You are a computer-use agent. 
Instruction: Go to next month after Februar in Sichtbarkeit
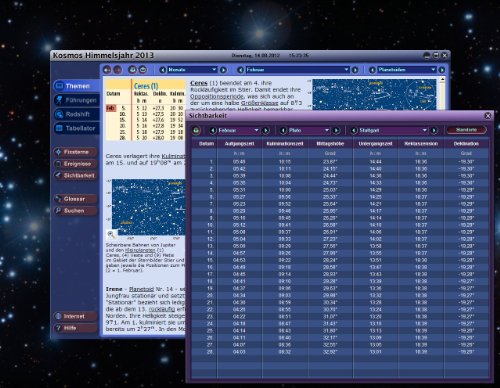[266, 130]
